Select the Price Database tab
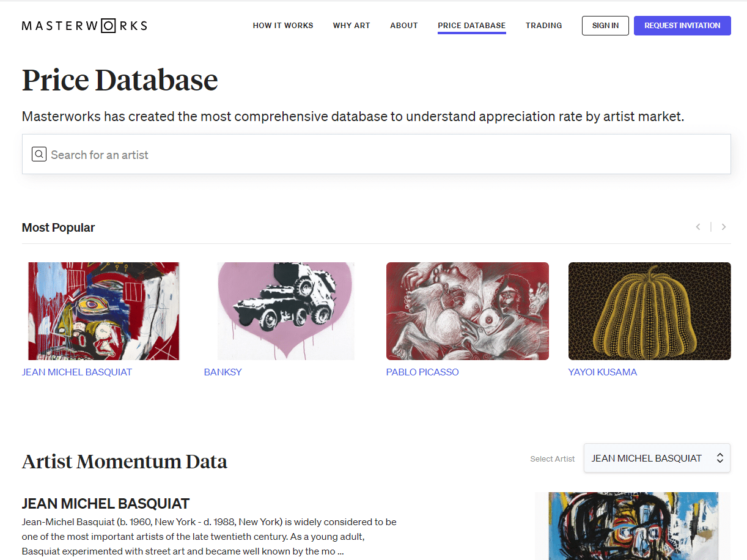 click(472, 26)
